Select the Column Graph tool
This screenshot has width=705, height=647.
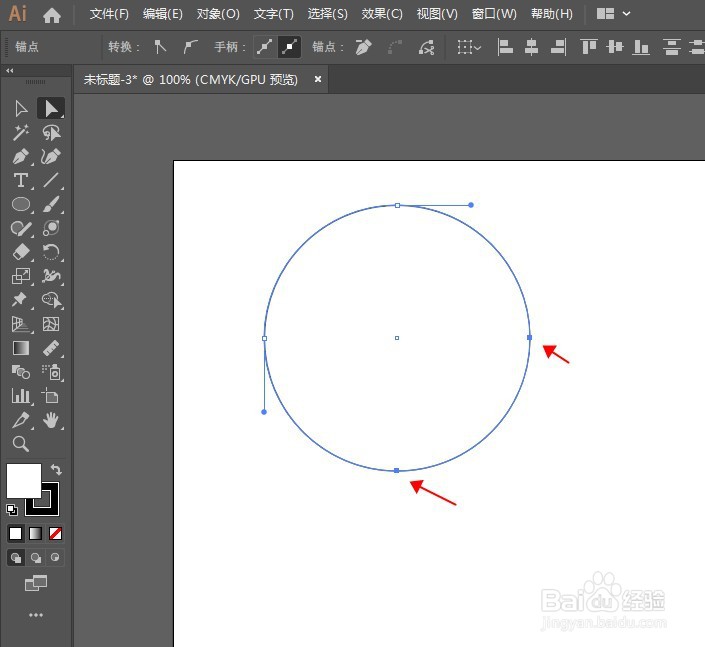coord(21,396)
